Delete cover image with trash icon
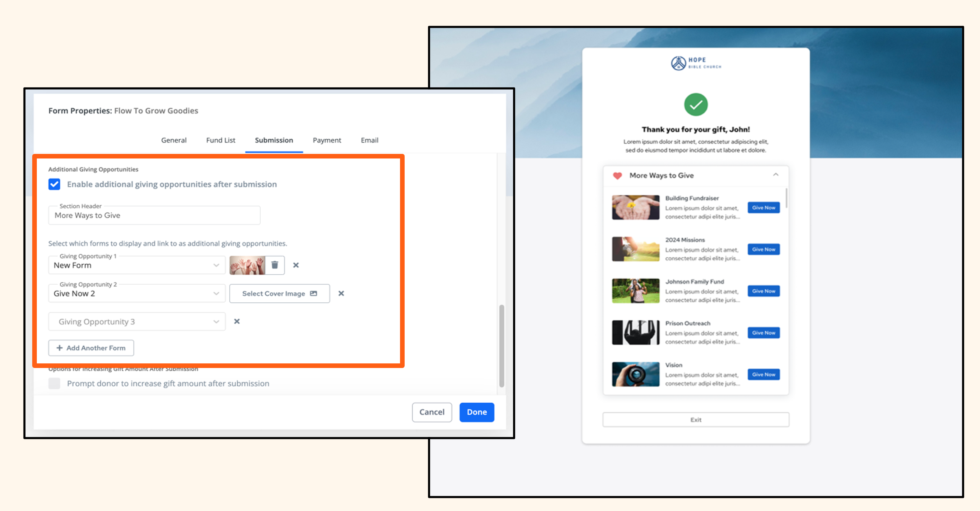980x511 pixels. pos(275,265)
